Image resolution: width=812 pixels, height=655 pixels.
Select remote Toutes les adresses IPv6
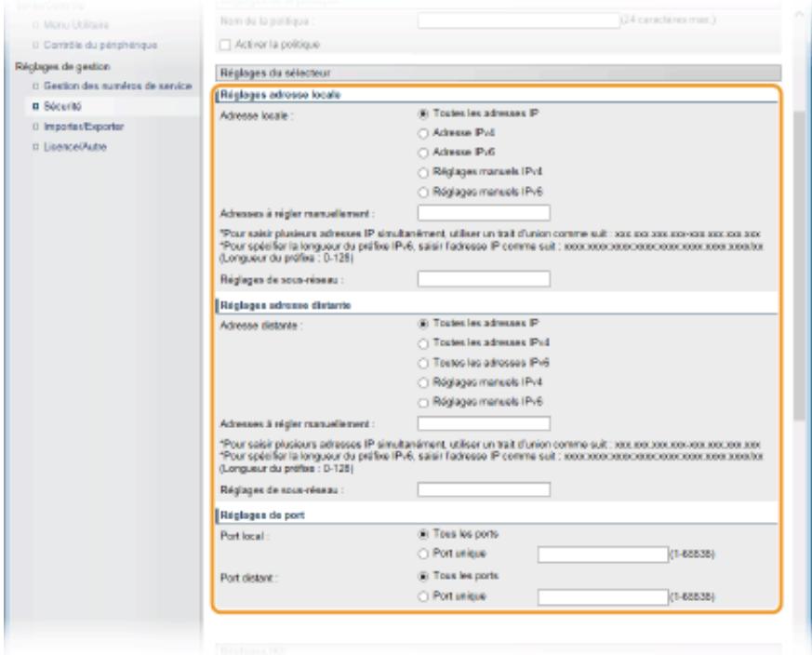423,363
